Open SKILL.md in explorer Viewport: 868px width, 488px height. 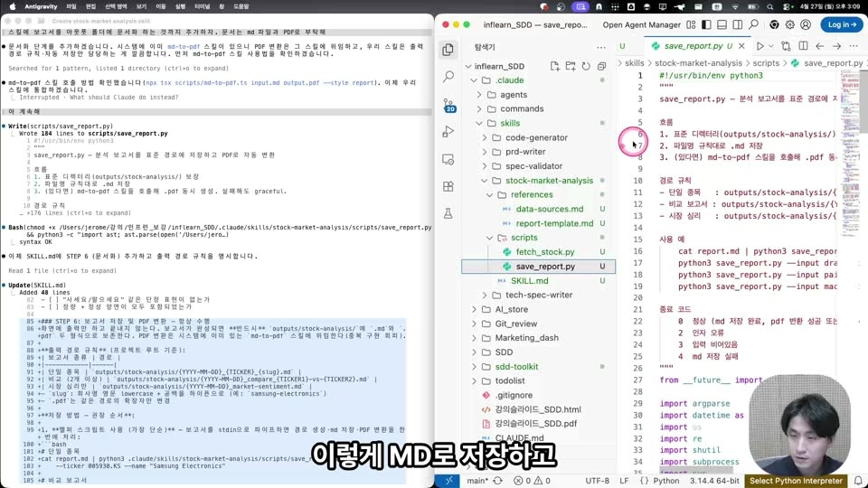click(529, 280)
